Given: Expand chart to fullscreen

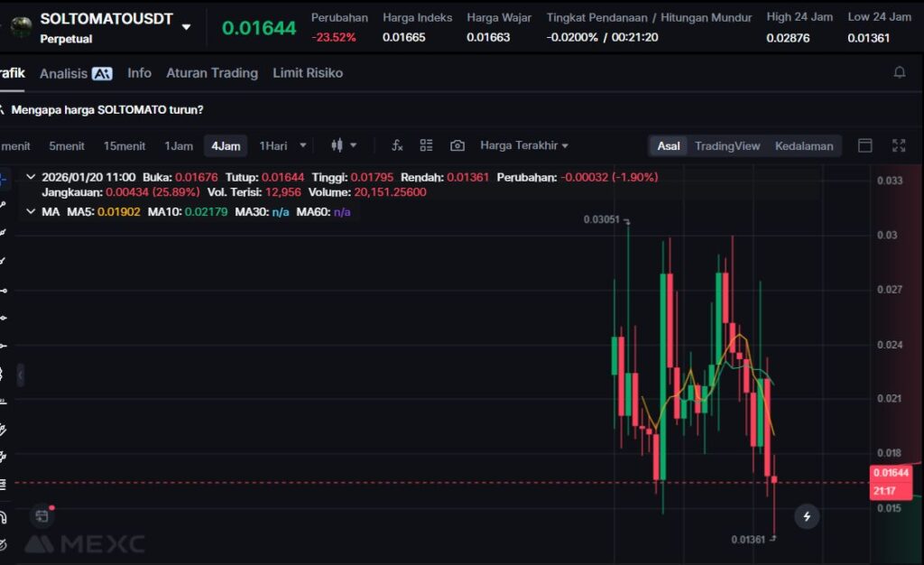Looking at the screenshot, I should (899, 145).
